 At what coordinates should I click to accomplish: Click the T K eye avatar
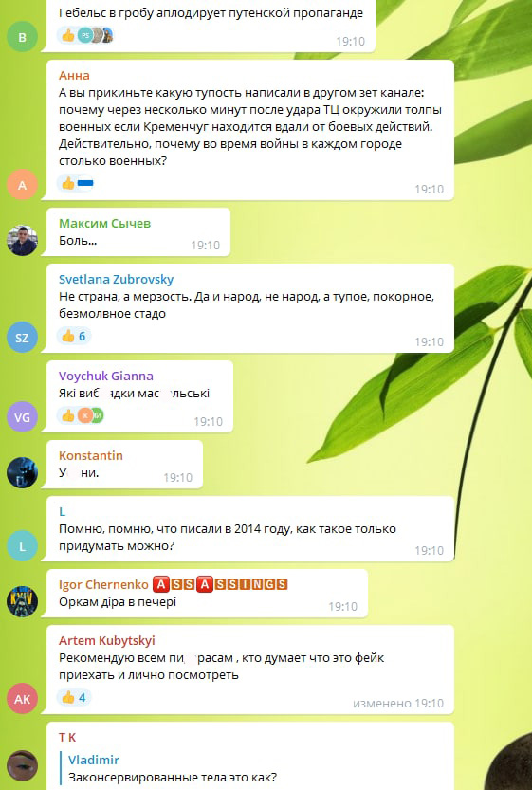point(22,766)
